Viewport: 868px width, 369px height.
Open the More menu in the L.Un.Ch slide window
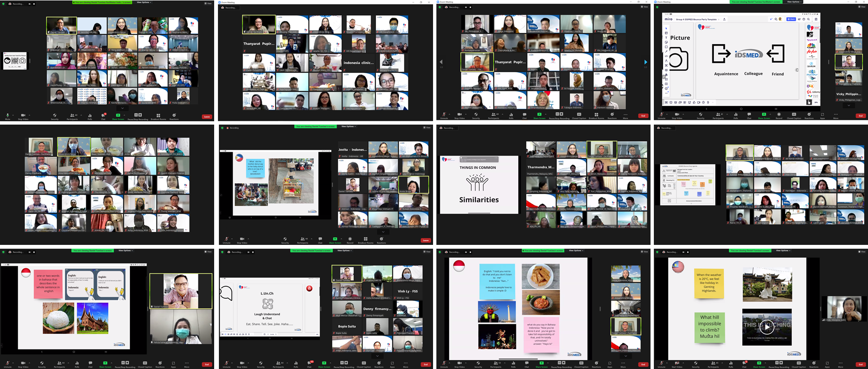click(405, 365)
